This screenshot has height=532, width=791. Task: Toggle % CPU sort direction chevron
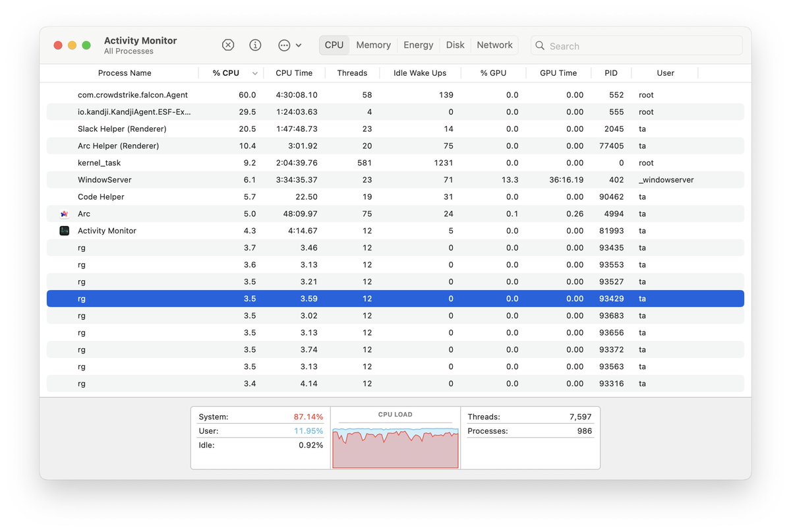coord(254,73)
